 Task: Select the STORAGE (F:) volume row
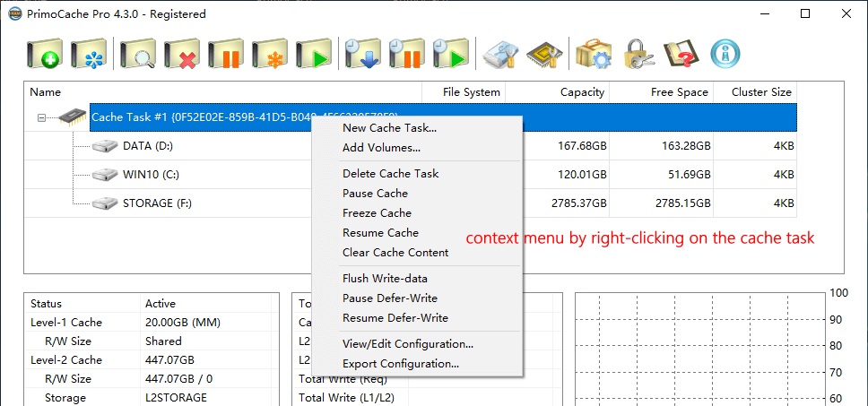(411, 203)
